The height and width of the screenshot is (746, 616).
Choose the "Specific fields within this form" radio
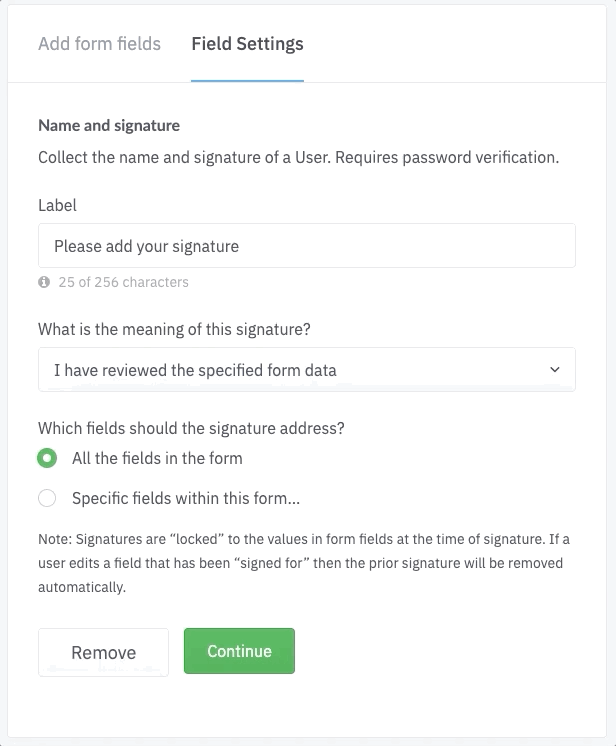(x=47, y=498)
